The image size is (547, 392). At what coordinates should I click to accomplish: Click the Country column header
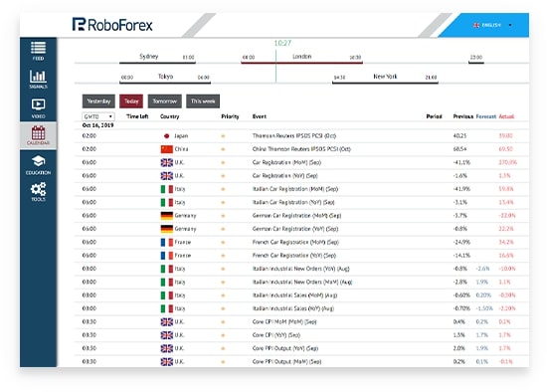tap(169, 116)
